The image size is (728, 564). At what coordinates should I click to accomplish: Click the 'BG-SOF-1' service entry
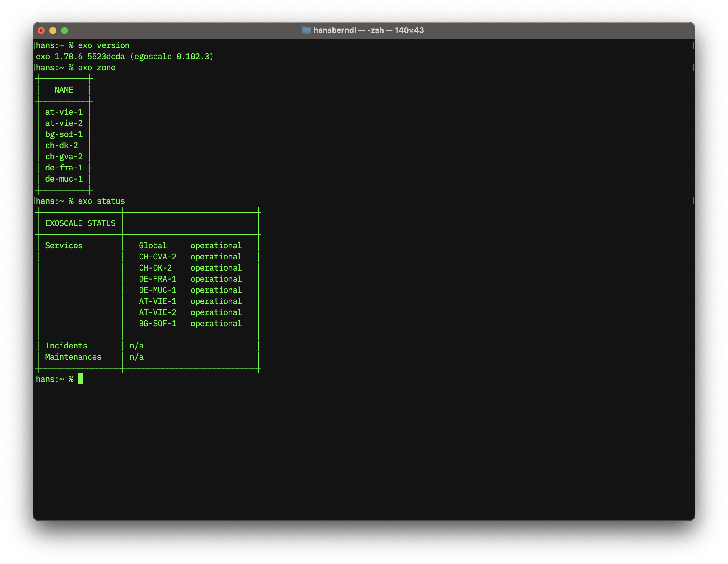coord(158,324)
